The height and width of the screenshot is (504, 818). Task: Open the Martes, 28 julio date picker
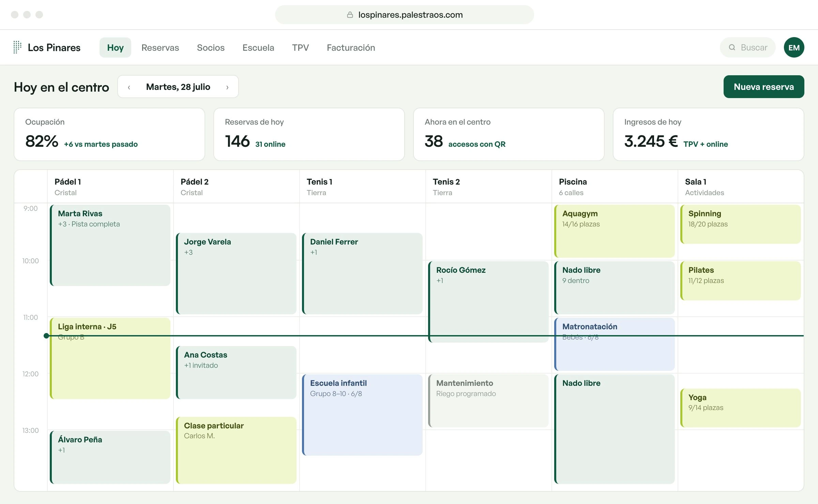(178, 87)
